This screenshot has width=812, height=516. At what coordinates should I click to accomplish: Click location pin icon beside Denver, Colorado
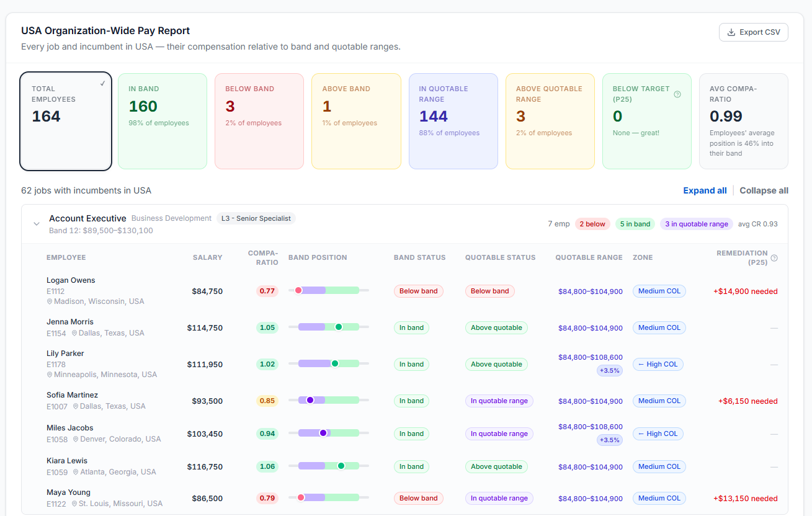click(76, 440)
